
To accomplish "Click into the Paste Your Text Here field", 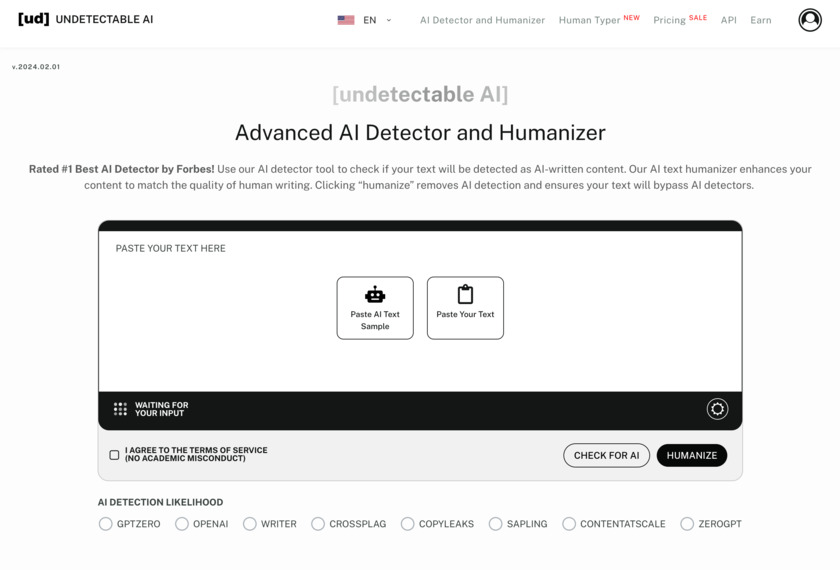I will coord(420,311).
